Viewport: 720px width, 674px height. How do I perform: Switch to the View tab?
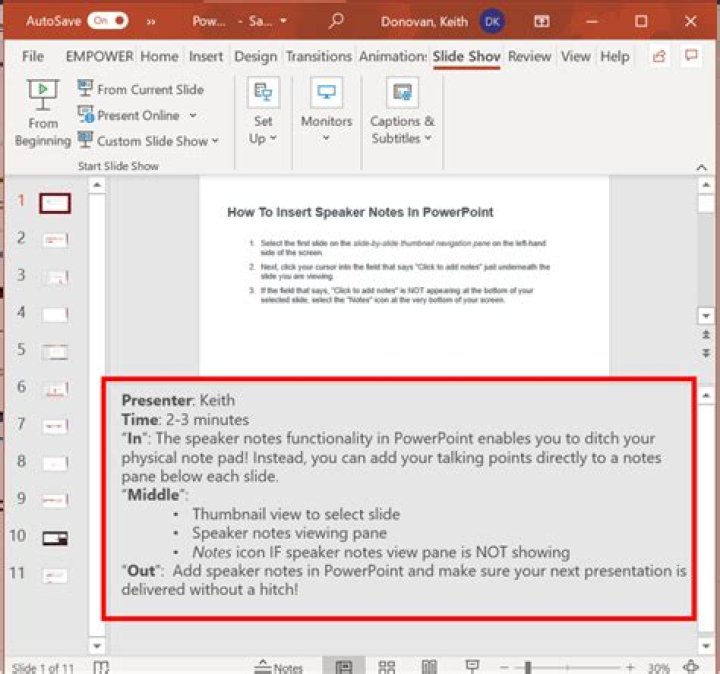tap(576, 56)
